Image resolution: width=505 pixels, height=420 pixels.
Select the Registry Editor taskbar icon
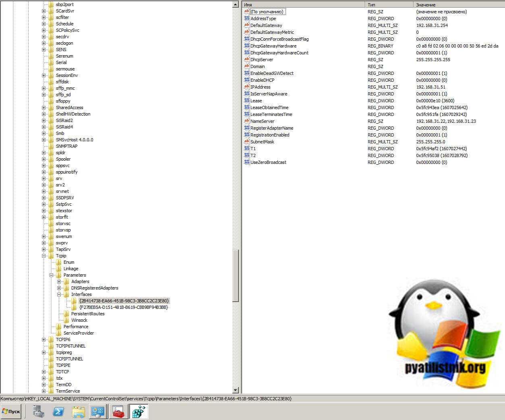(139, 412)
